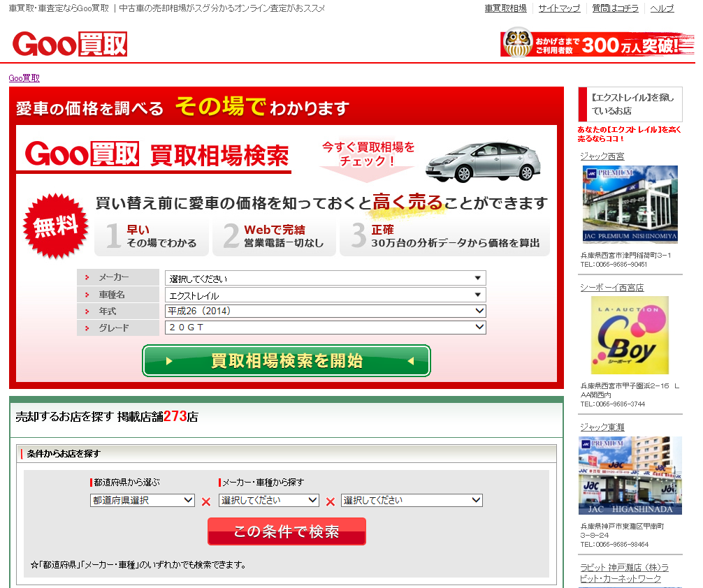Click the JAC Premium Nishinomiya shop photo
The image size is (703, 588).
[x=630, y=204]
